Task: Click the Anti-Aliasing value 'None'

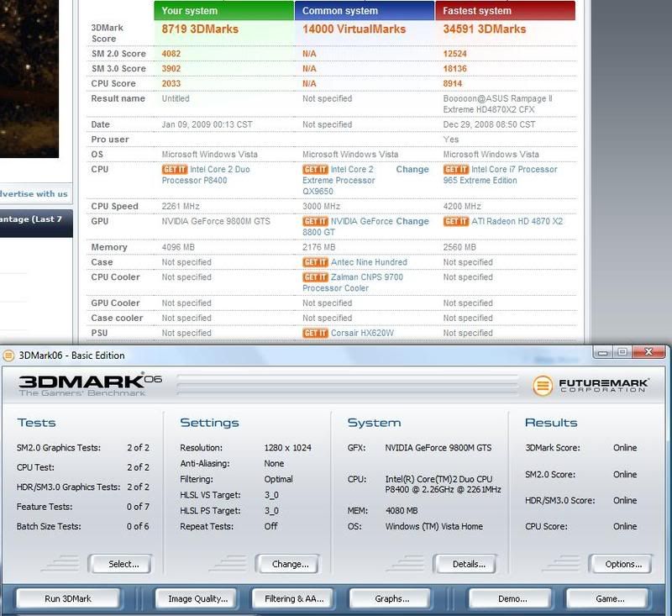Action: click(x=274, y=463)
